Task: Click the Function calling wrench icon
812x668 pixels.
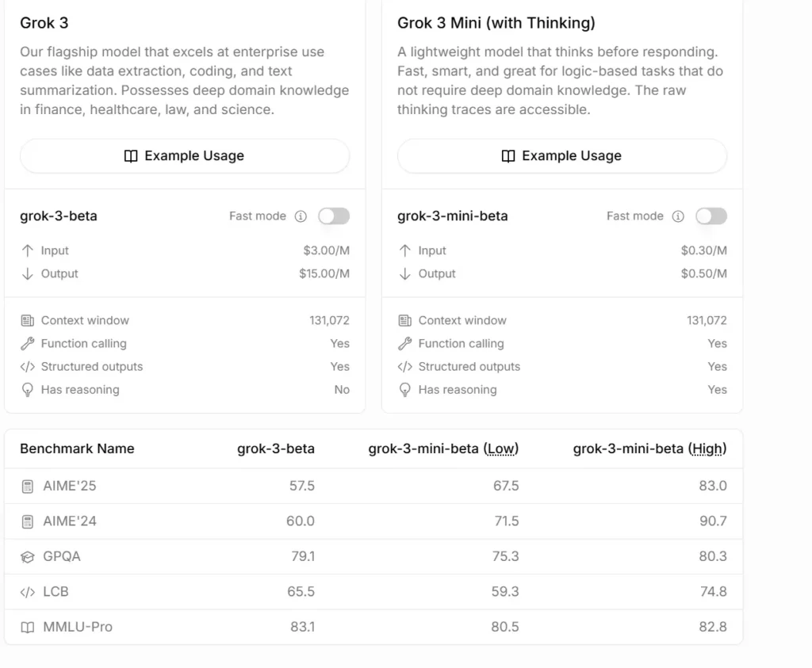Action: (x=25, y=343)
